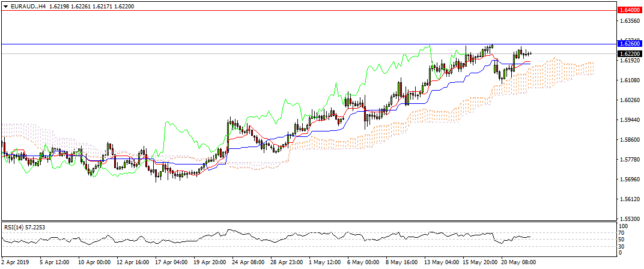Click the 1.57780 value on price axis
This screenshot has width=644, height=269.
628,160
